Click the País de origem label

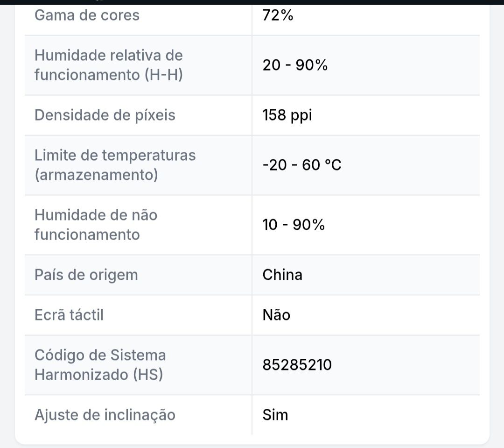click(86, 275)
